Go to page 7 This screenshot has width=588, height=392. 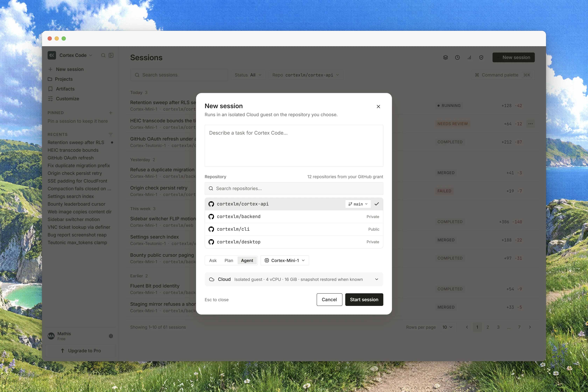pyautogui.click(x=519, y=327)
